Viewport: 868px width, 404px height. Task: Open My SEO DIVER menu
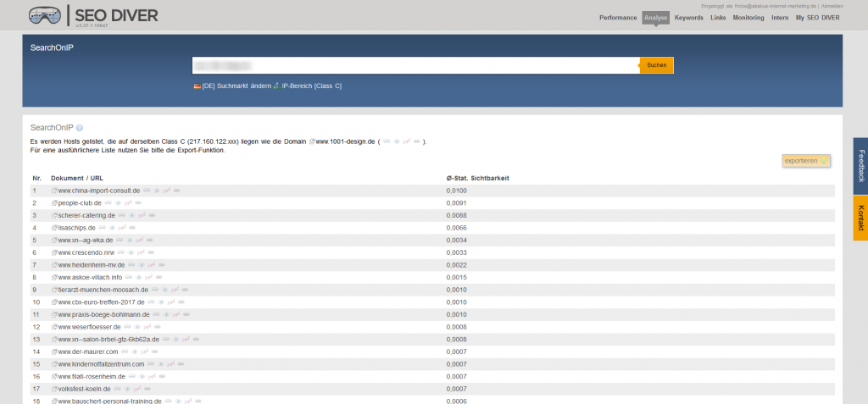click(x=818, y=18)
